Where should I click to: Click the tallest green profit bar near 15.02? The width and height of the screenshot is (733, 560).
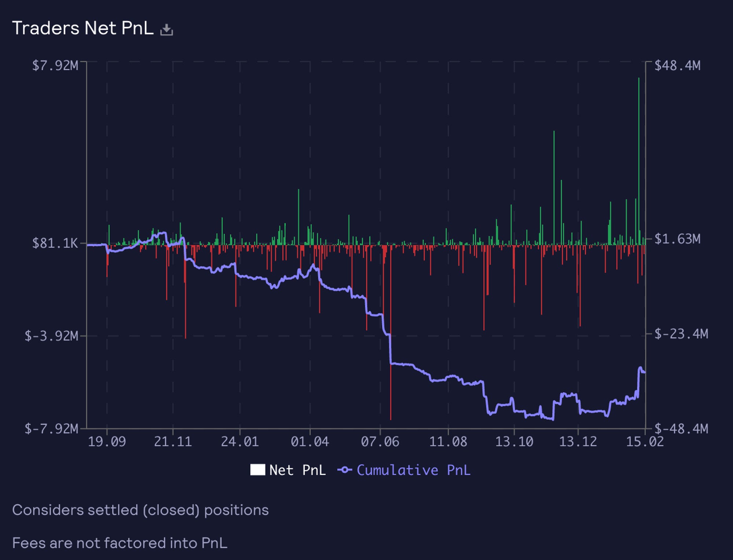point(639,161)
